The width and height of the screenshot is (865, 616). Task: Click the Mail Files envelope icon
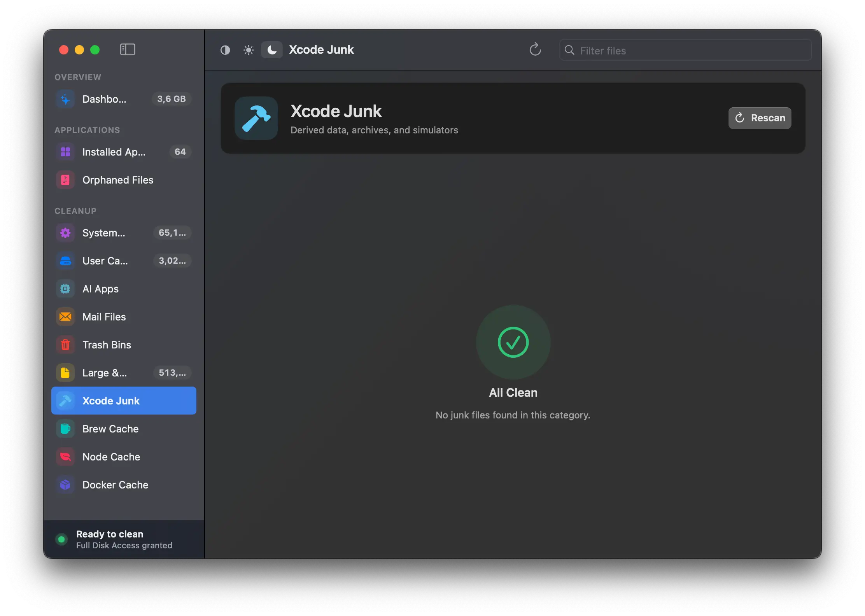click(65, 317)
